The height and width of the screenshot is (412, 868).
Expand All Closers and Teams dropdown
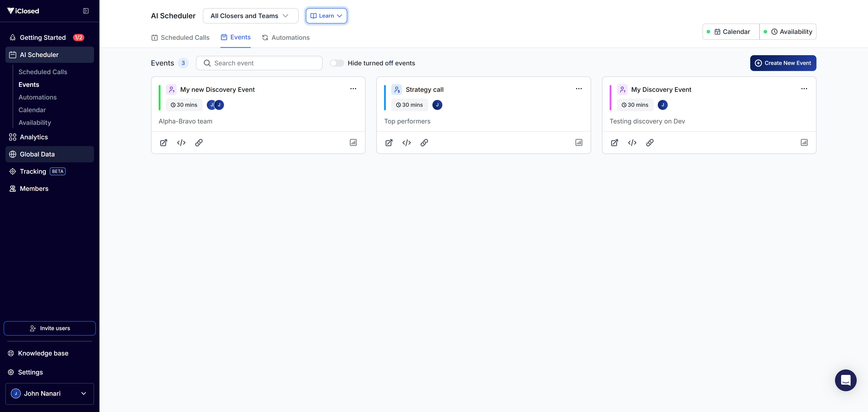(250, 16)
